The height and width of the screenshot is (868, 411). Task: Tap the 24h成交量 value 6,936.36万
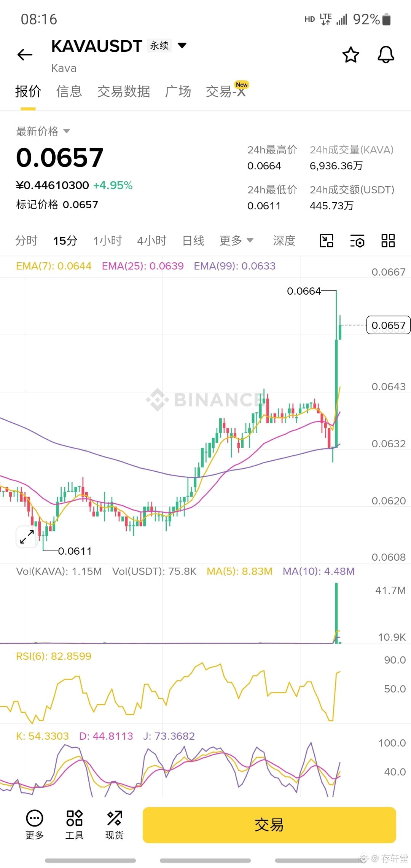[x=336, y=166]
